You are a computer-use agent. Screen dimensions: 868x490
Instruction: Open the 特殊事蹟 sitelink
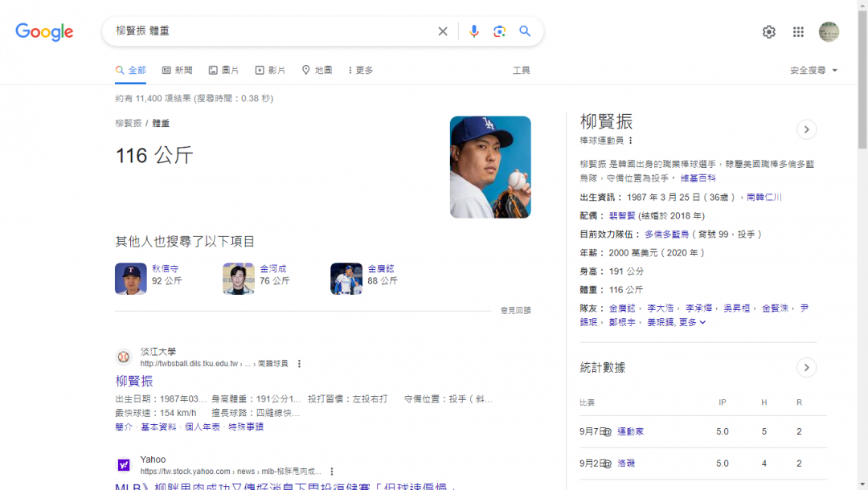(x=247, y=427)
